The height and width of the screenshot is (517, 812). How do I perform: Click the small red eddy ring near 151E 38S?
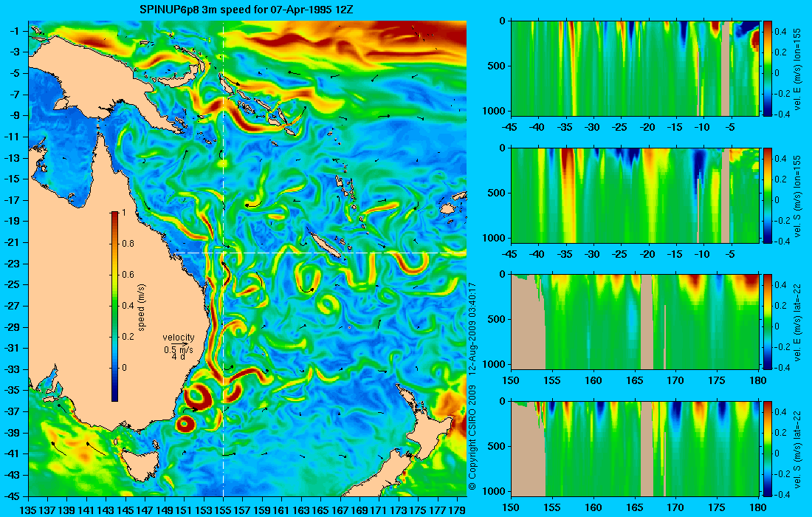click(x=185, y=424)
